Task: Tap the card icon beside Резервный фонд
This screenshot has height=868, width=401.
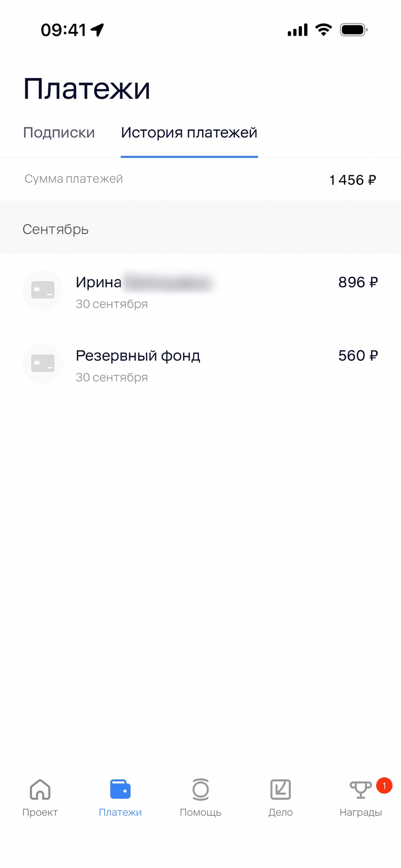Action: coord(43,364)
